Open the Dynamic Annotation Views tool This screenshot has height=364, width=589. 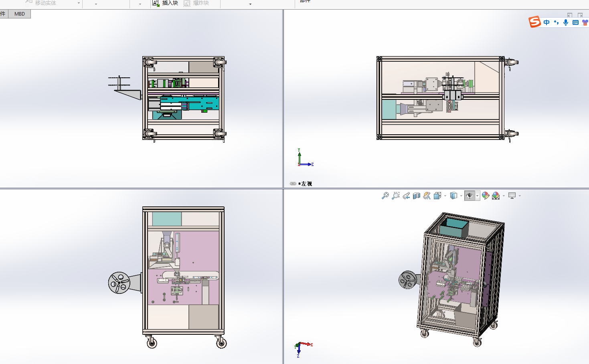427,196
